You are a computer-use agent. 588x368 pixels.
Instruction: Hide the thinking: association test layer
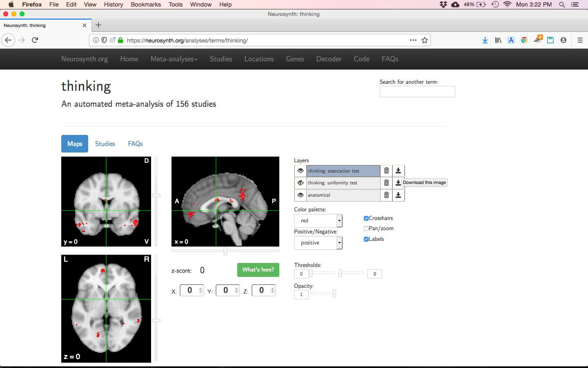coord(301,171)
